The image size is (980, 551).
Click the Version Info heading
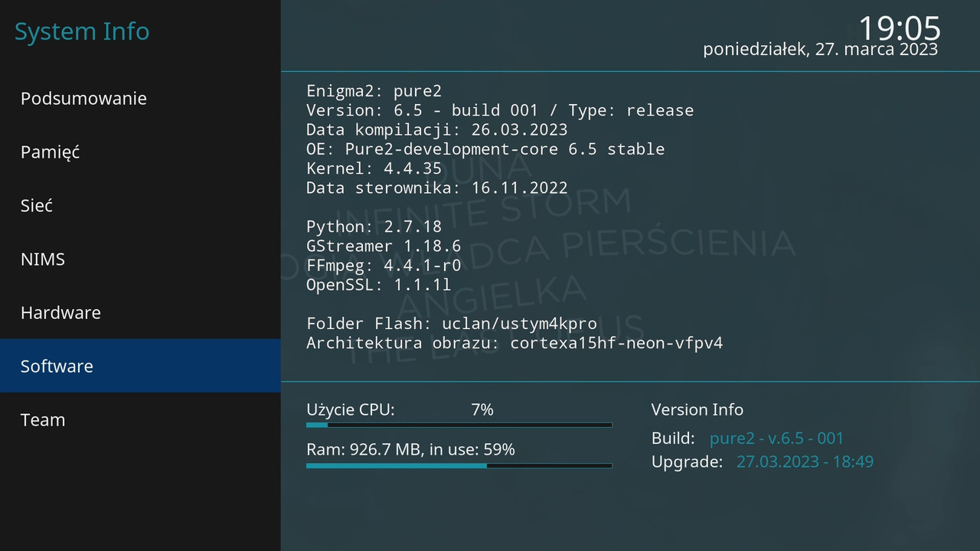[697, 409]
